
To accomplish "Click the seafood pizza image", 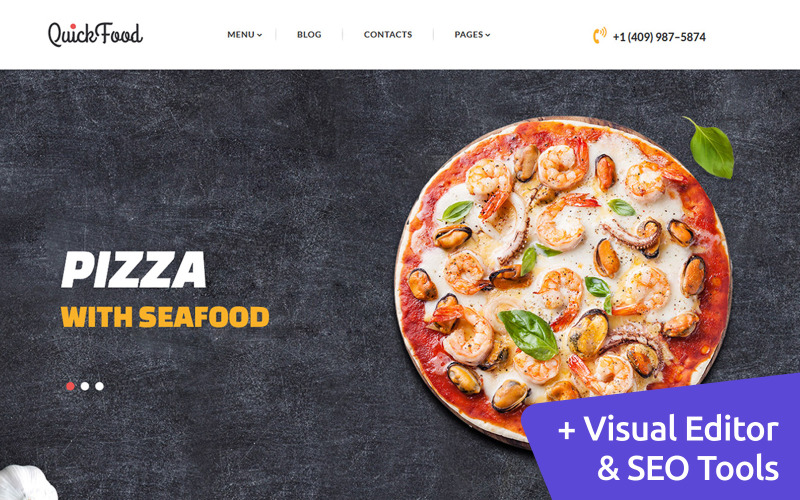I will coord(562,280).
